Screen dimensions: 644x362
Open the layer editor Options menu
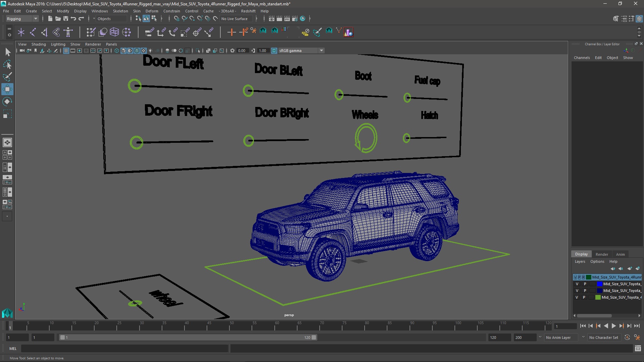click(597, 261)
